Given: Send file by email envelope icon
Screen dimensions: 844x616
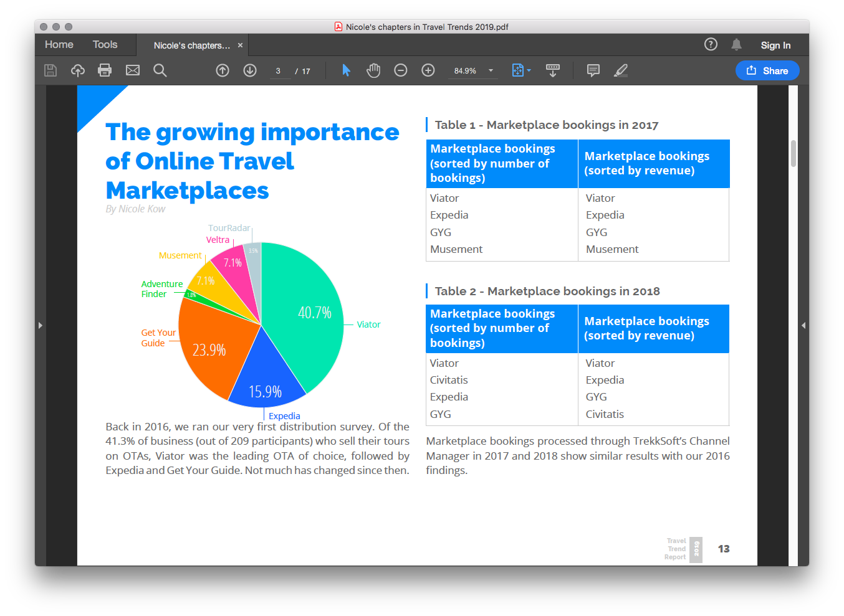Looking at the screenshot, I should 133,70.
